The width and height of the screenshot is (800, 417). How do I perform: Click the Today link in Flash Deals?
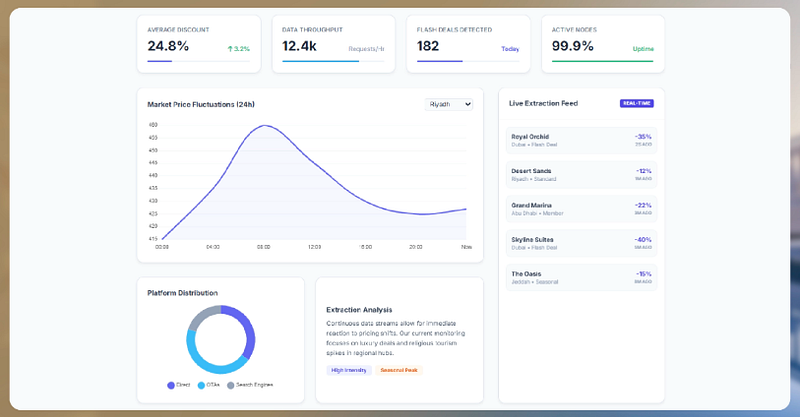click(510, 49)
